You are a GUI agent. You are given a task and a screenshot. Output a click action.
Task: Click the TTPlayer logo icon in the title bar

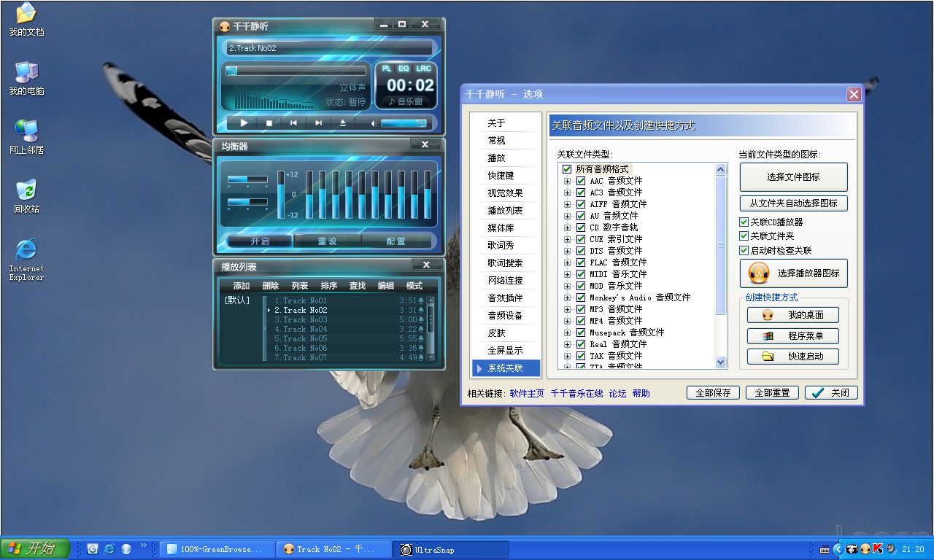click(x=225, y=26)
